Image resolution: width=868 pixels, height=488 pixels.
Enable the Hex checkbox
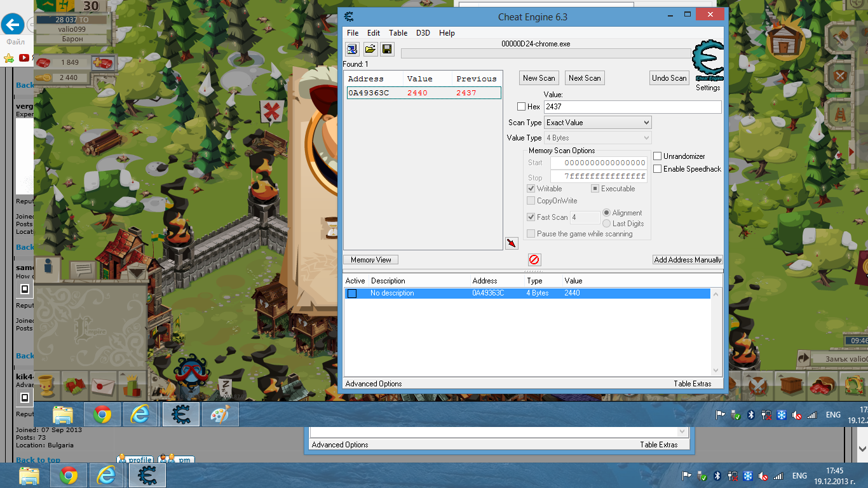coord(521,107)
